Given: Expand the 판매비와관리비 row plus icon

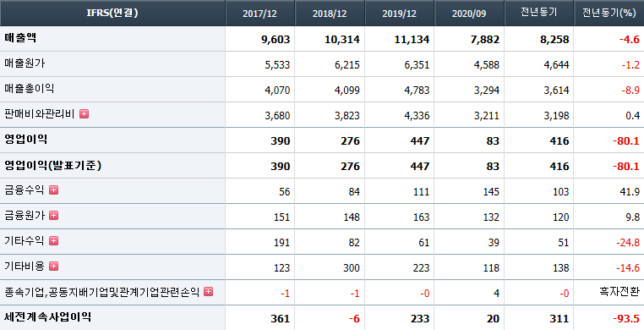Looking at the screenshot, I should [x=85, y=114].
